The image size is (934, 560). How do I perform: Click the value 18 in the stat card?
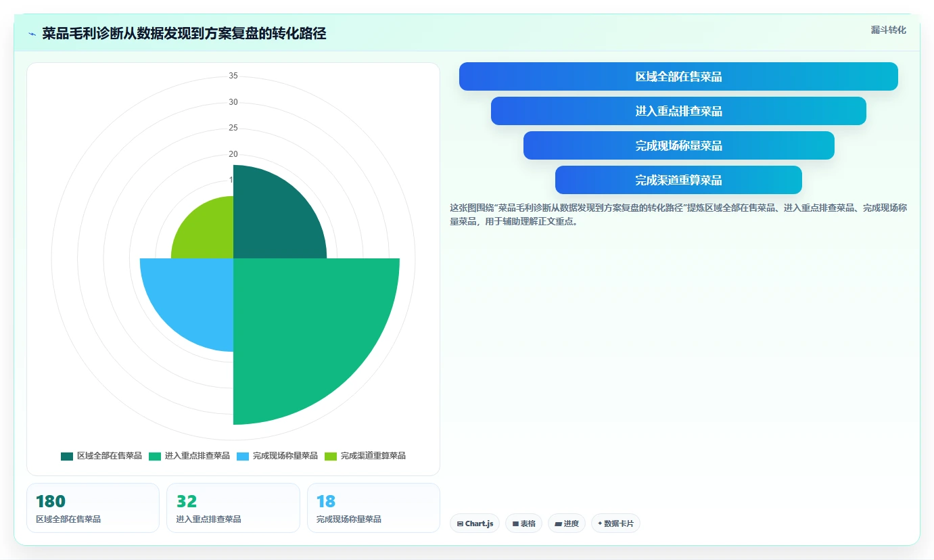[326, 501]
